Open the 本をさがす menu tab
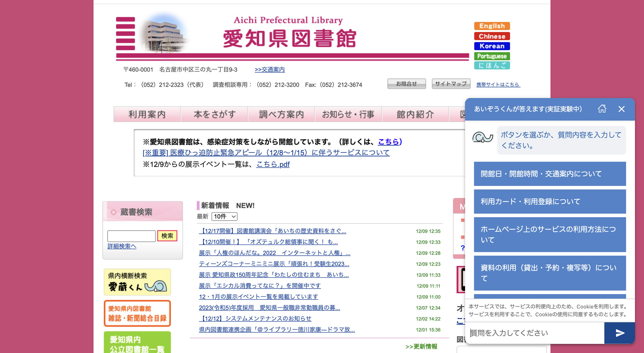Viewport: 644px width, 353px height. [214, 115]
